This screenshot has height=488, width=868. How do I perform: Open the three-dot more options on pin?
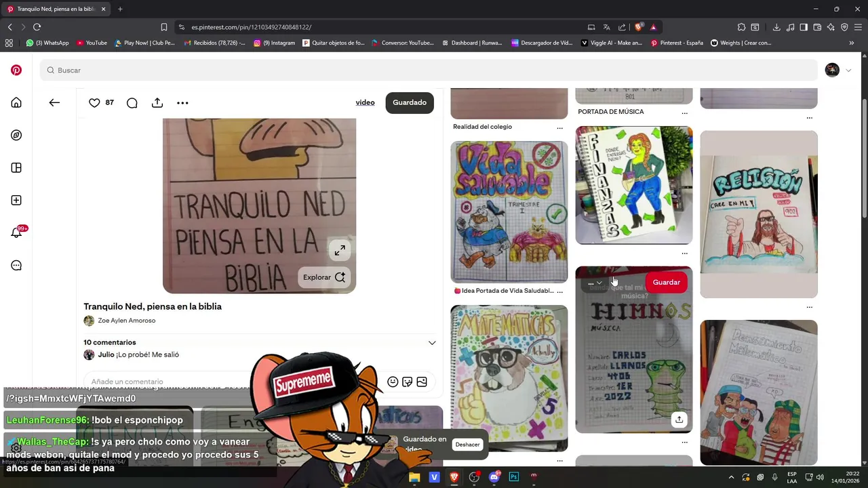[182, 102]
